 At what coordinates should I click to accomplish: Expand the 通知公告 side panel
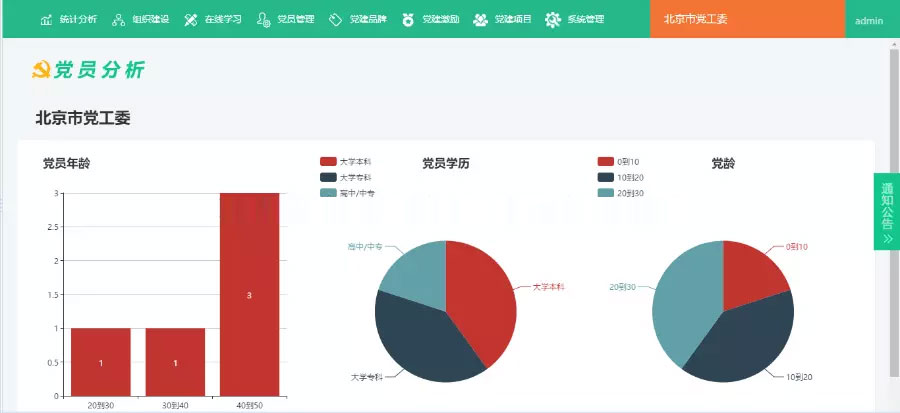(x=887, y=212)
